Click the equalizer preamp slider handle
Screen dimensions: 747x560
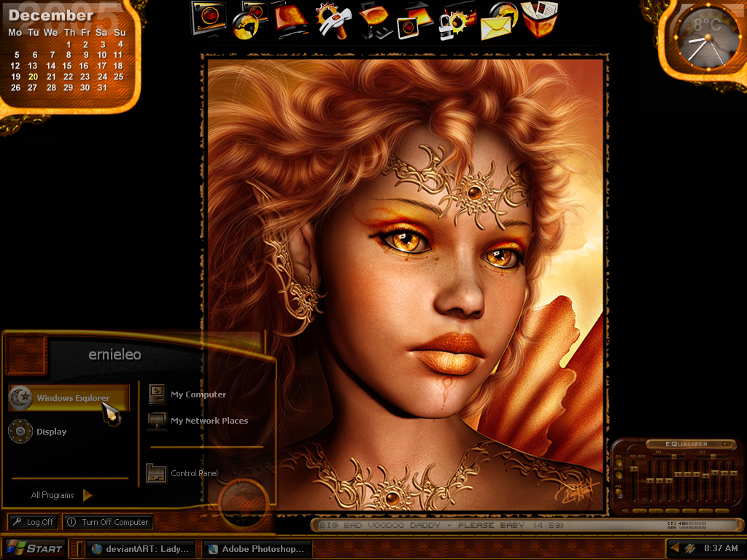(x=634, y=469)
